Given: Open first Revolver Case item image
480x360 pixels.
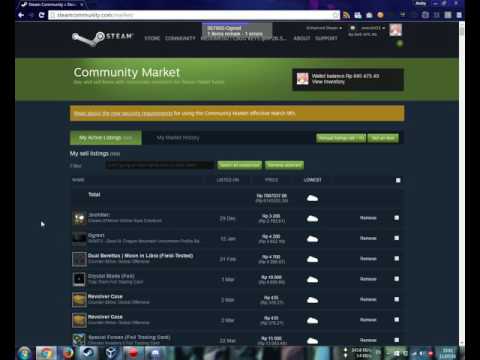Looking at the screenshot, I should click(x=79, y=300).
